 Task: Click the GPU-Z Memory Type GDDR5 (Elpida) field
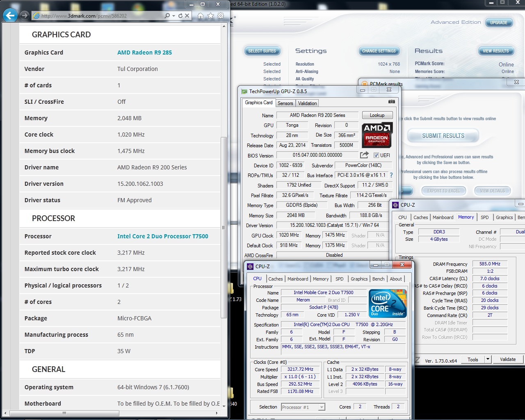[302, 205]
